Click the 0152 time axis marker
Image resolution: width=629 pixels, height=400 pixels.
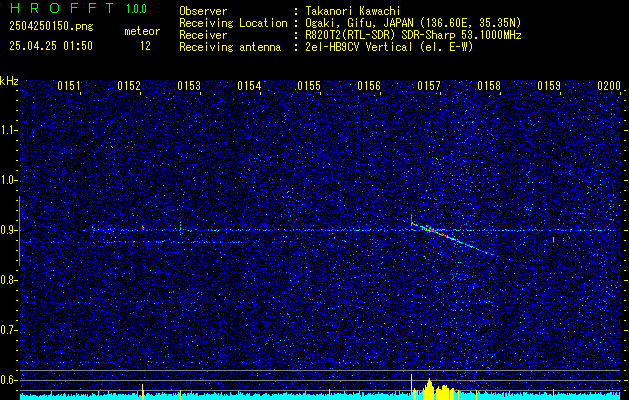click(129, 86)
